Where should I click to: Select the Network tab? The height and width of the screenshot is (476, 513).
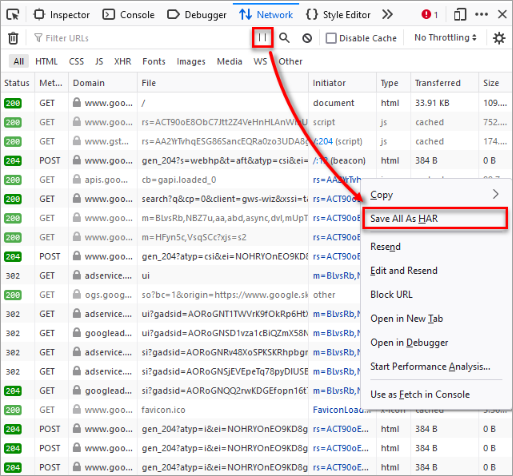tap(266, 15)
